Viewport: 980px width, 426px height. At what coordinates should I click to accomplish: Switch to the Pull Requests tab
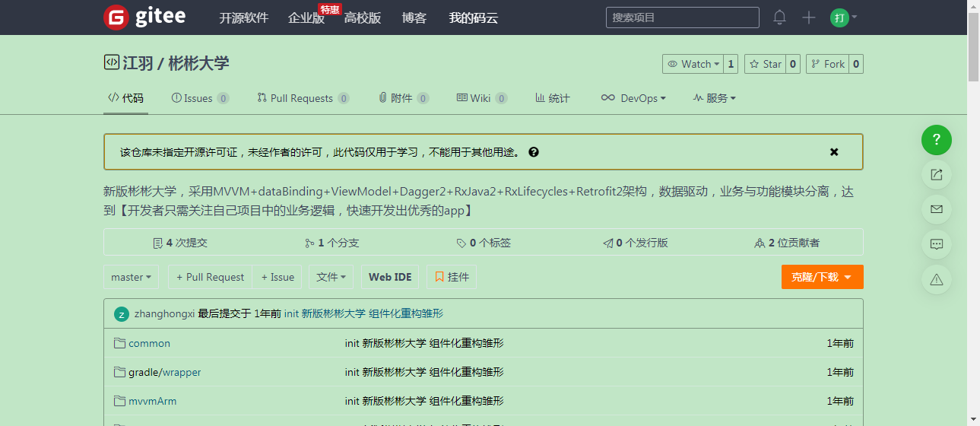coord(303,98)
